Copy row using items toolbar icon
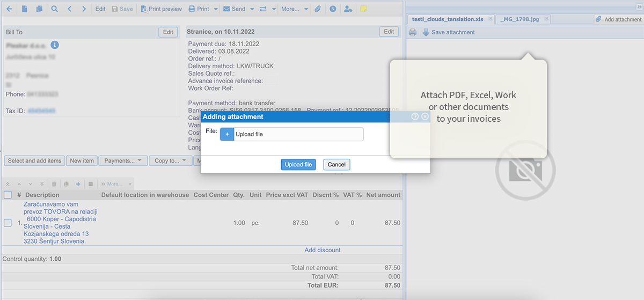Viewport: 644px width, 300px height. tap(66, 184)
